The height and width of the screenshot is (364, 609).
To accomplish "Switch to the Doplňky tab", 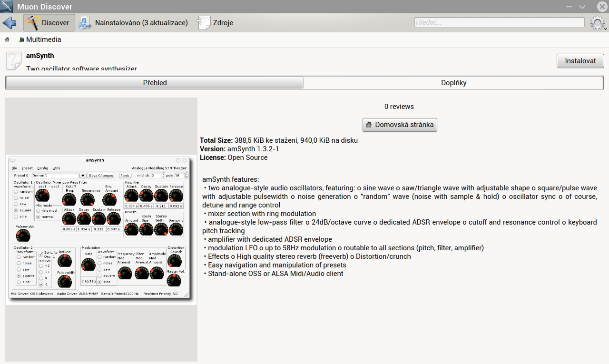I will point(453,83).
